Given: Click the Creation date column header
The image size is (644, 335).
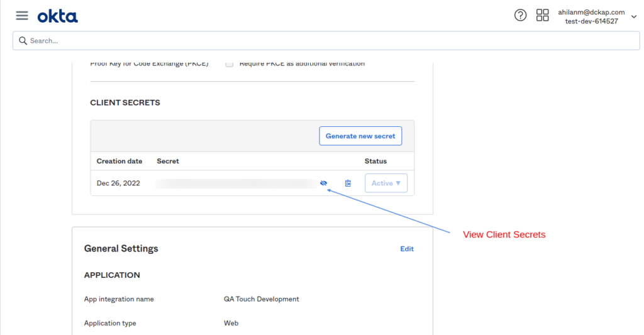Looking at the screenshot, I should click(x=119, y=162).
